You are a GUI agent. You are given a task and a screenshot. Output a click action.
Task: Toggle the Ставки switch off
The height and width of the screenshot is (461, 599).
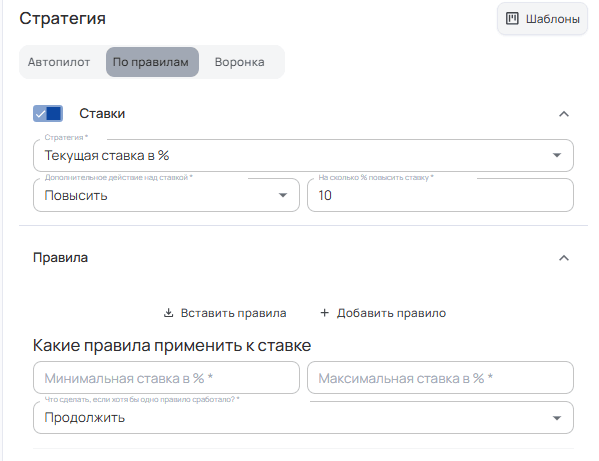click(x=48, y=113)
